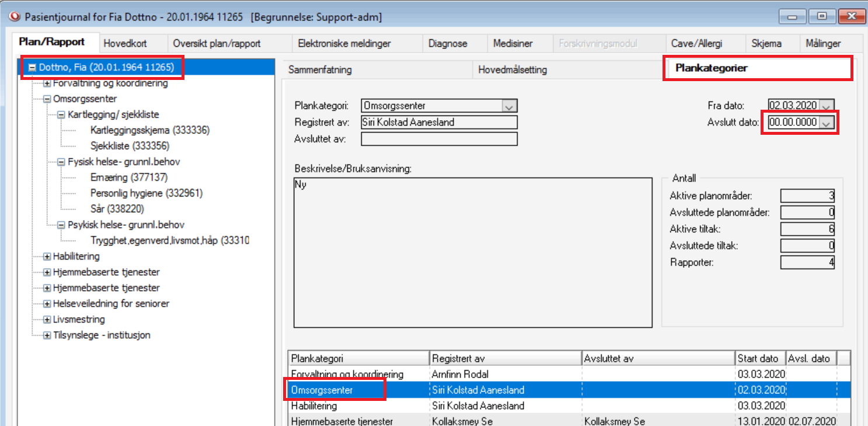Open the Fra dato date picker
Image resolution: width=868 pixels, height=426 pixels.
point(827,106)
